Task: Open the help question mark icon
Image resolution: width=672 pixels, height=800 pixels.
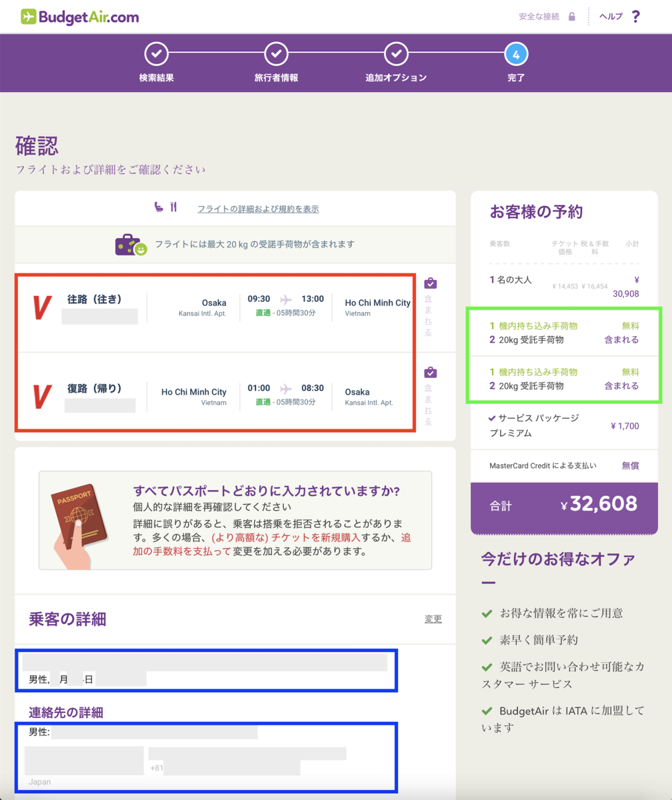Action: (x=635, y=17)
